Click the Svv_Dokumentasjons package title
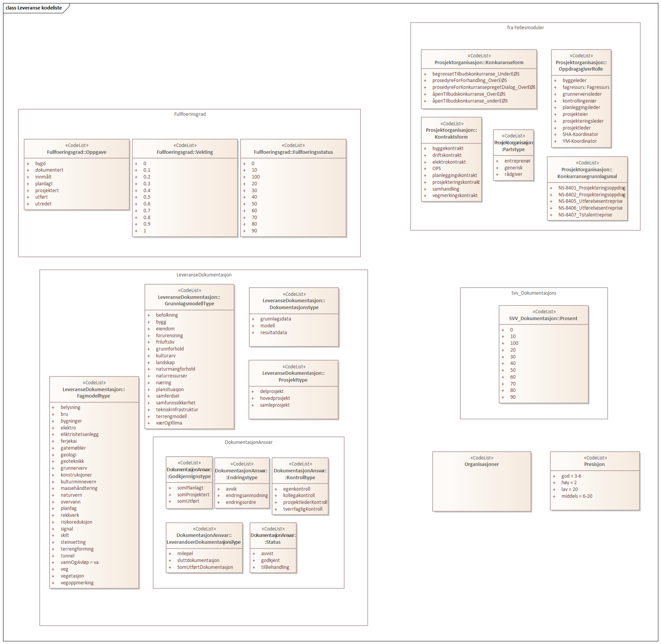 534,293
